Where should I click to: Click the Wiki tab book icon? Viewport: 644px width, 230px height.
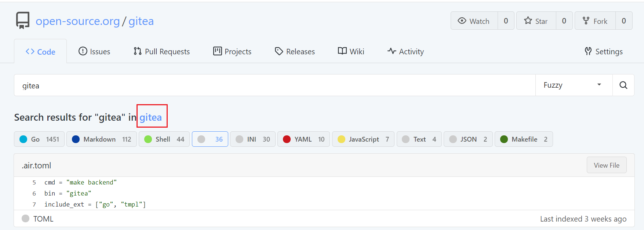(342, 51)
